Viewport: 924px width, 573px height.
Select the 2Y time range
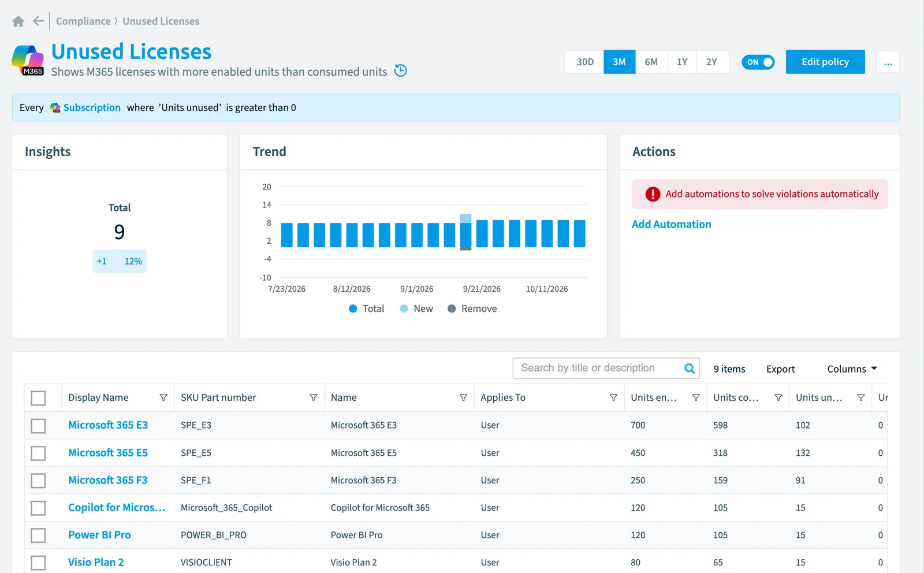712,62
